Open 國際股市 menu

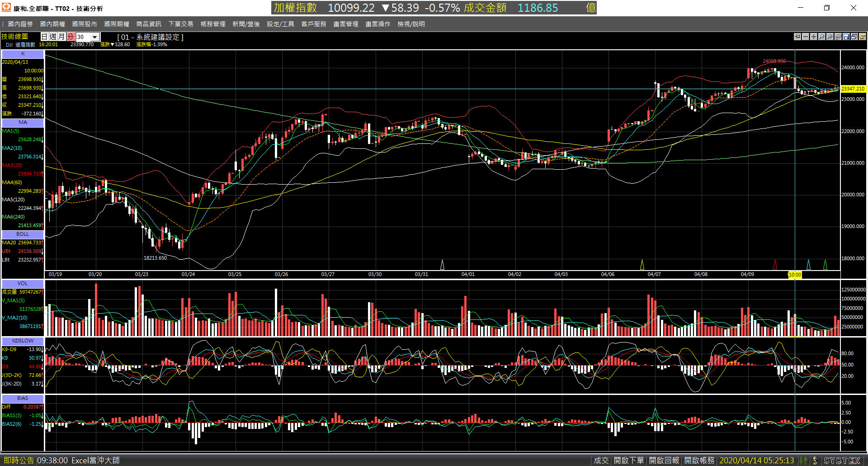[x=85, y=24]
